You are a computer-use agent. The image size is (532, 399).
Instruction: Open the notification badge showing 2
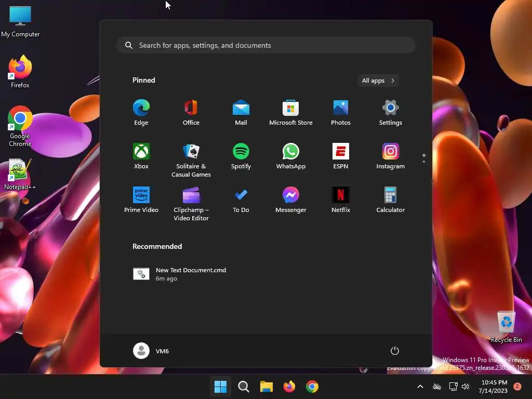[x=517, y=387]
